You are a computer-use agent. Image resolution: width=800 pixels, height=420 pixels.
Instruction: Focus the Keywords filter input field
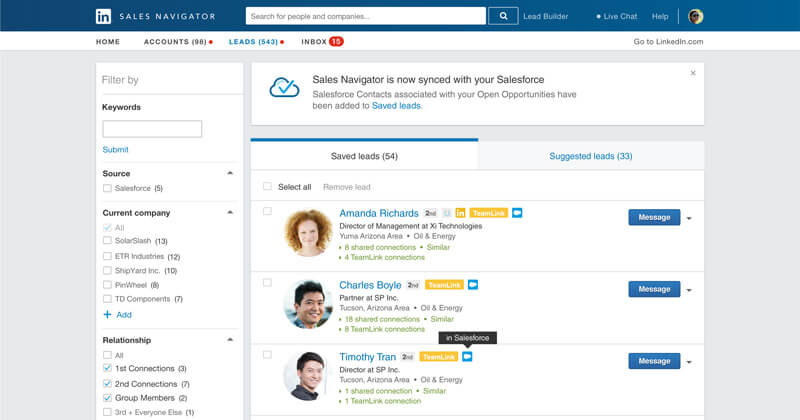coord(152,129)
